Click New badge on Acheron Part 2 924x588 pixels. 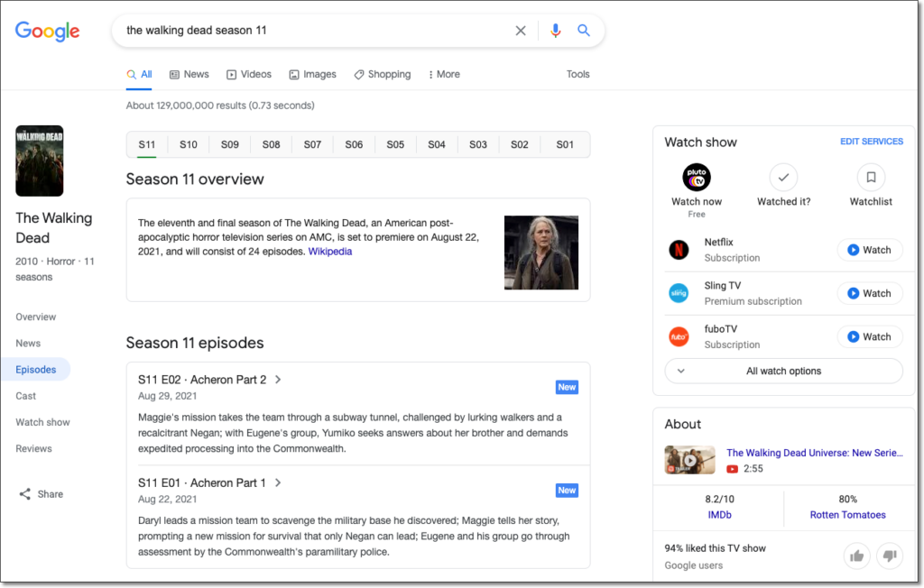[x=567, y=387]
